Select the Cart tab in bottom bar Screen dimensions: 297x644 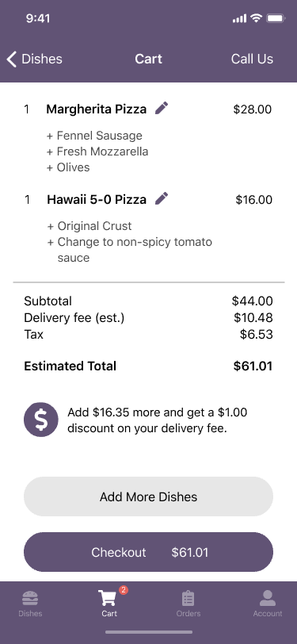click(x=109, y=604)
